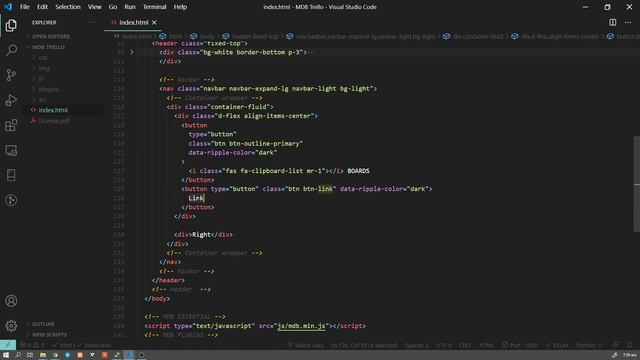
Task: Click the word Right in the div
Action: pyautogui.click(x=201, y=235)
